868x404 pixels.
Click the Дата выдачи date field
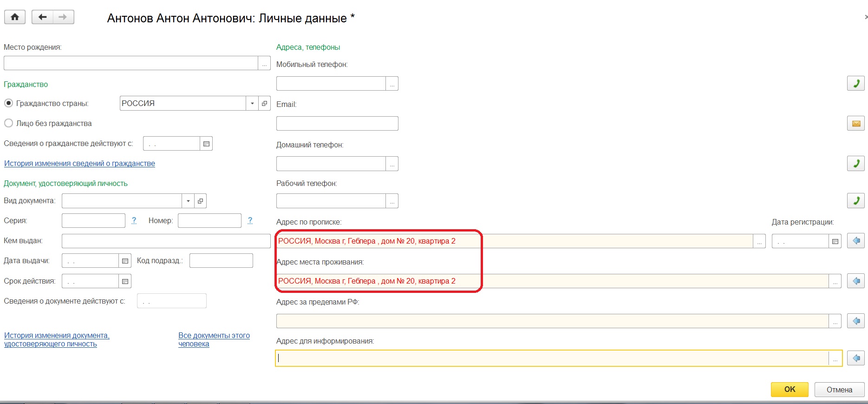pos(90,261)
